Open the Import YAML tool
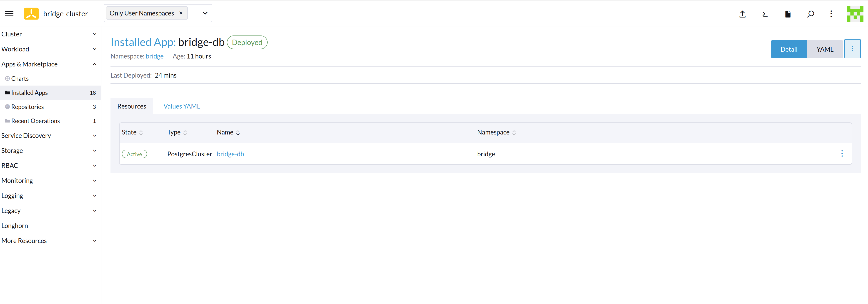The image size is (868, 304). point(742,14)
